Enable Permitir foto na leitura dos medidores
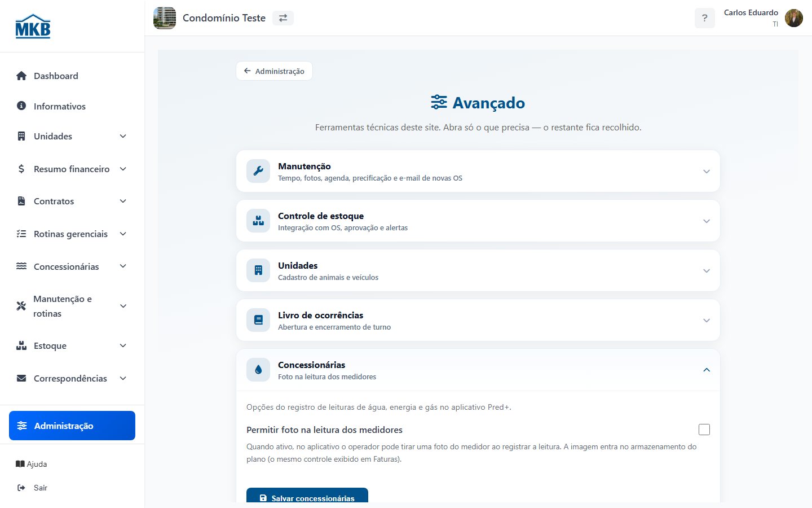812x508 pixels. [x=704, y=430]
